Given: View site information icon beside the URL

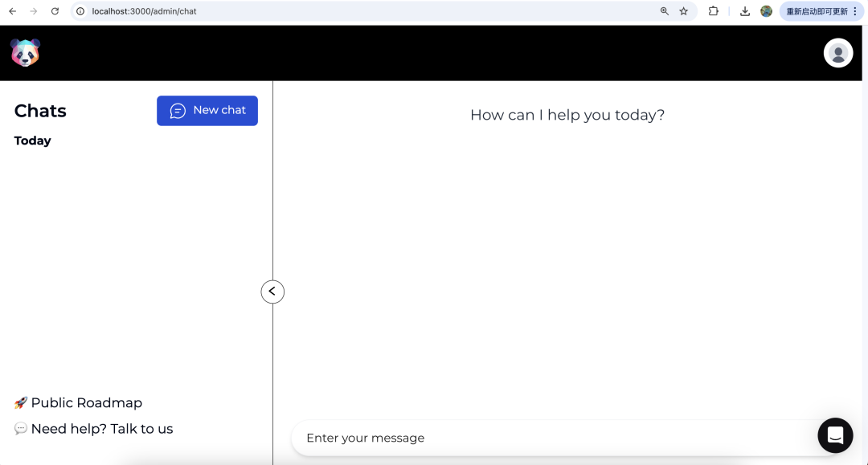Looking at the screenshot, I should (80, 11).
